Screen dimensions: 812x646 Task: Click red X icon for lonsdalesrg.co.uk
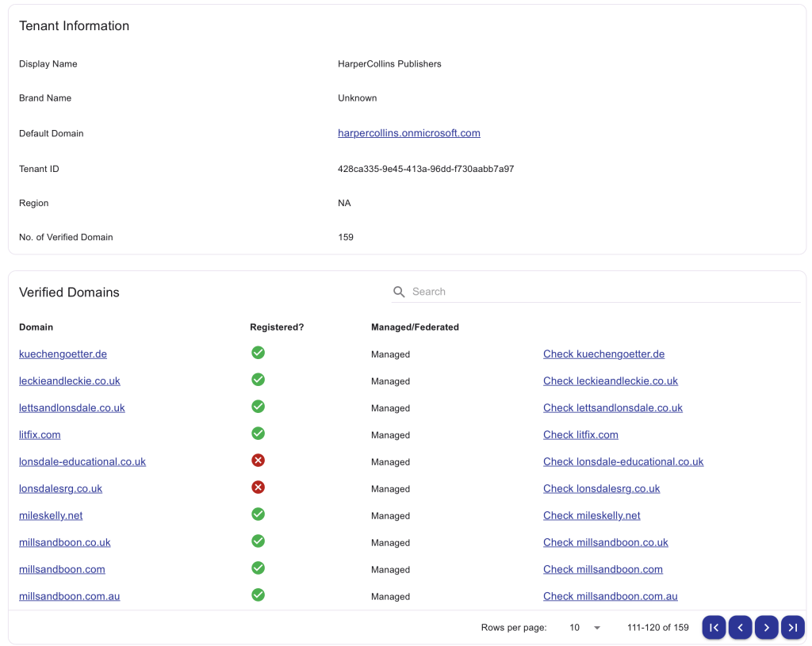[x=258, y=487]
